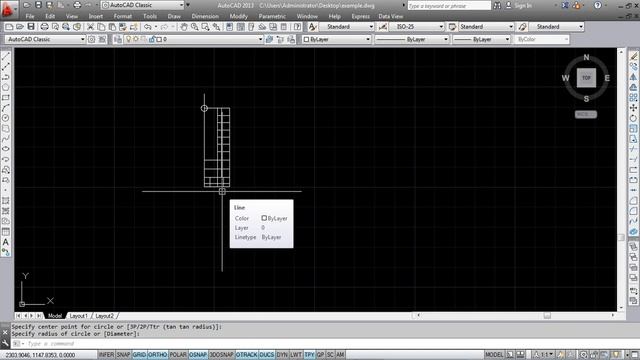Click the TOP face of ViewCube
This screenshot has width=640, height=360.
(x=586, y=78)
